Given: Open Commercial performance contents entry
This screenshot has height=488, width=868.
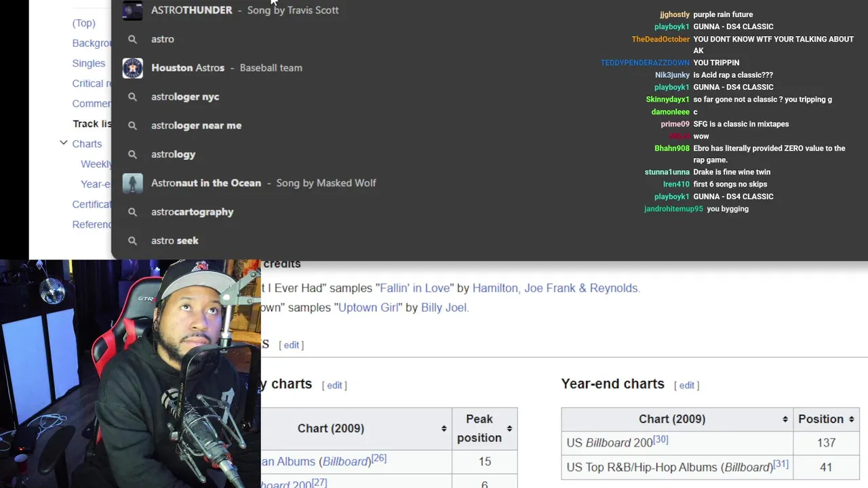Looking at the screenshot, I should (92, 104).
